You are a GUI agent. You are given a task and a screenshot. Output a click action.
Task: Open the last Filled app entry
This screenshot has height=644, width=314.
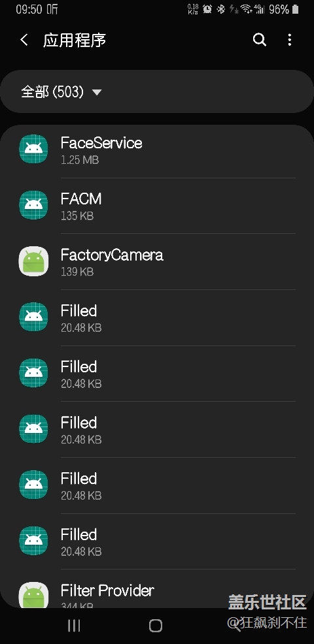coord(157,541)
